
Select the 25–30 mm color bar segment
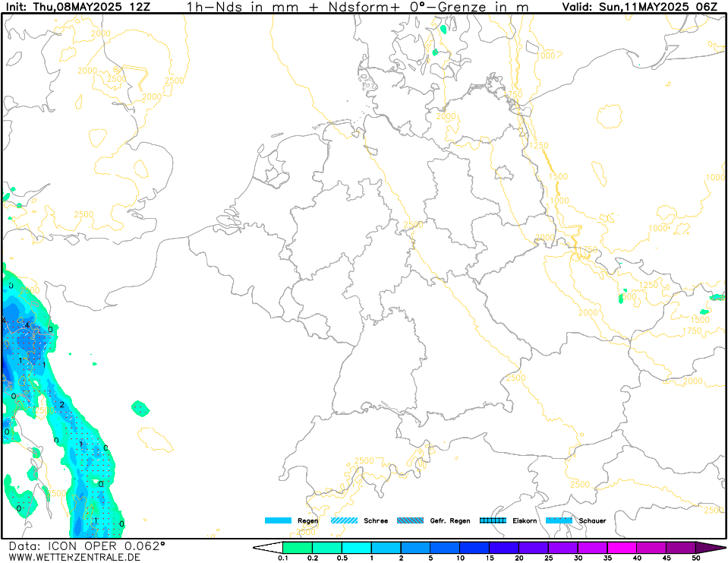coord(563,548)
